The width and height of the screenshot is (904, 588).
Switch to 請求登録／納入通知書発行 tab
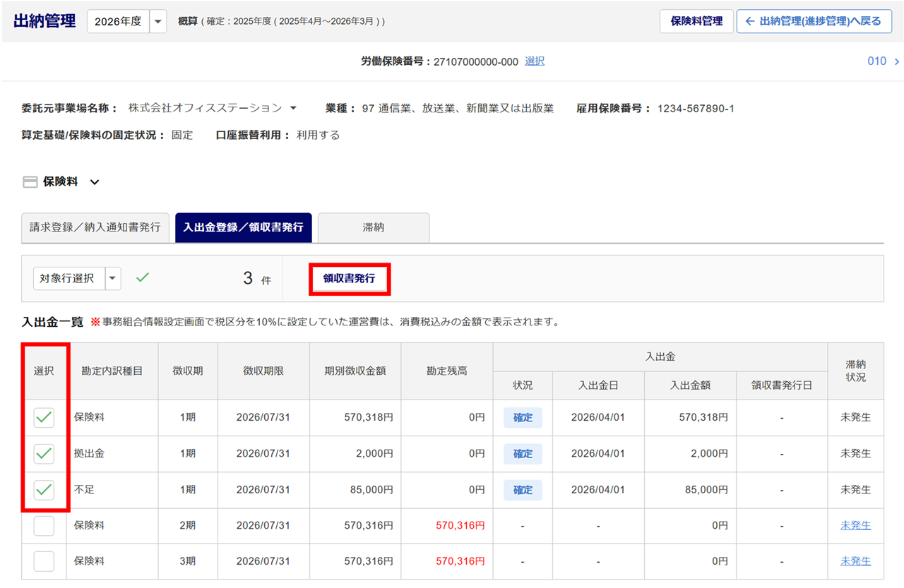95,228
